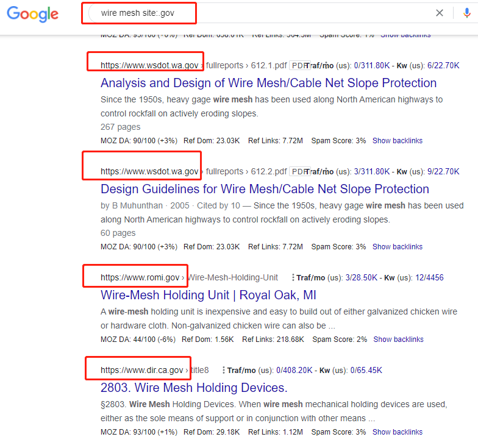Click traffic value 0/311.80K for 612.1.pdf

click(x=372, y=66)
